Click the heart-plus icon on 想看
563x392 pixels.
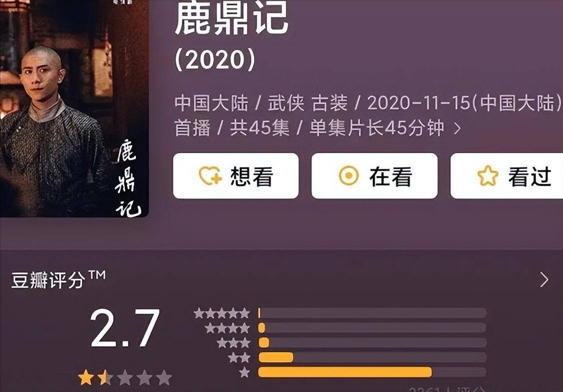click(x=211, y=176)
